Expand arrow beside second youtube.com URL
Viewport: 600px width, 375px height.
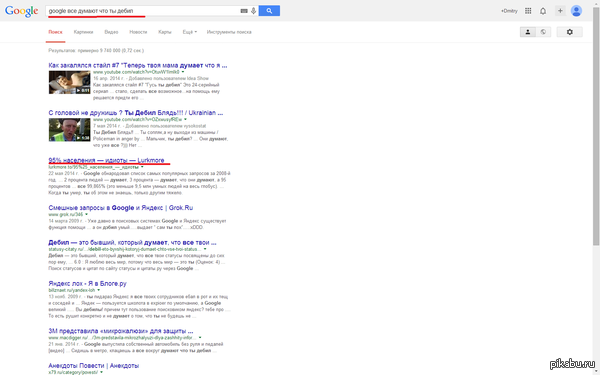185,119
